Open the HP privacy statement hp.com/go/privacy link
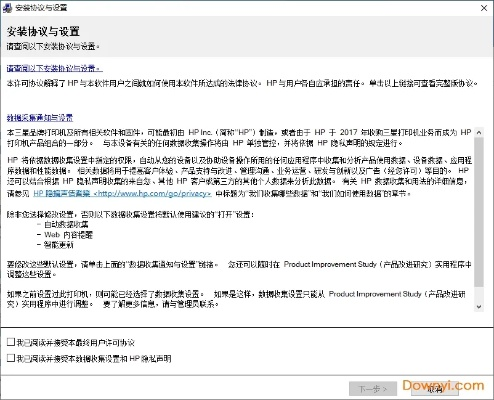The width and height of the screenshot is (494, 400). (122, 193)
